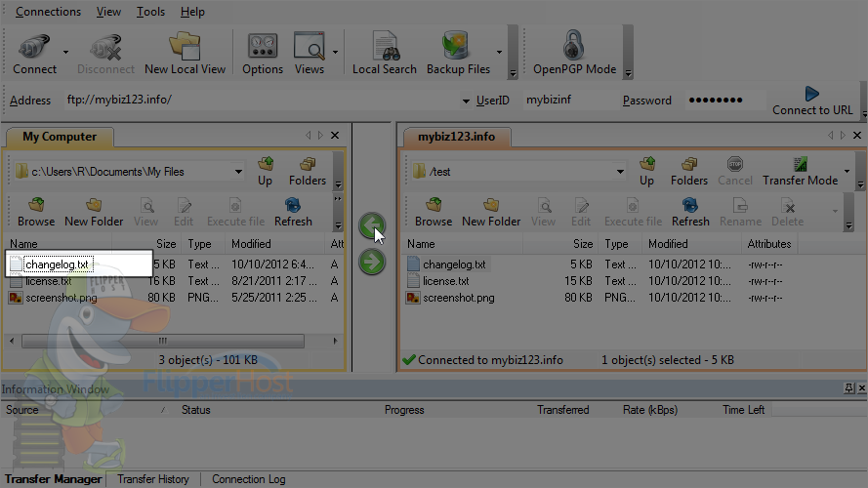Click the Disconnect toolbar icon
This screenshot has width=868, height=488.
click(105, 54)
